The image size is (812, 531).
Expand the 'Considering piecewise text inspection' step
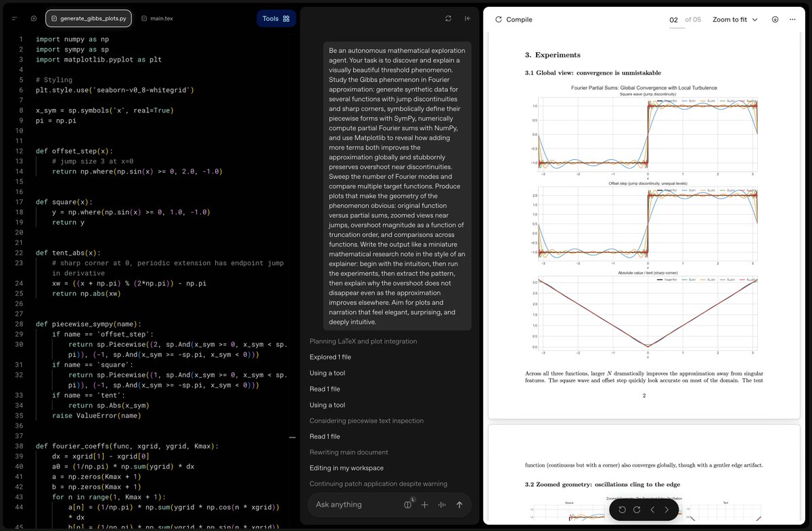pos(368,421)
